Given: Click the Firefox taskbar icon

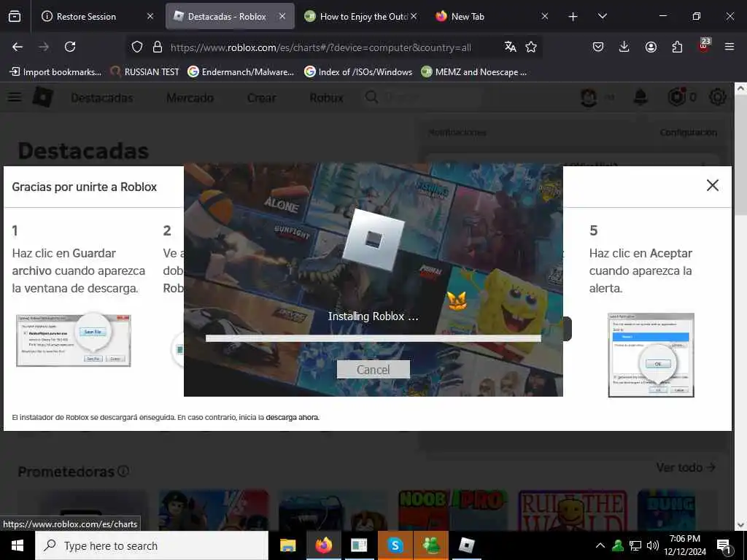Looking at the screenshot, I should (323, 545).
